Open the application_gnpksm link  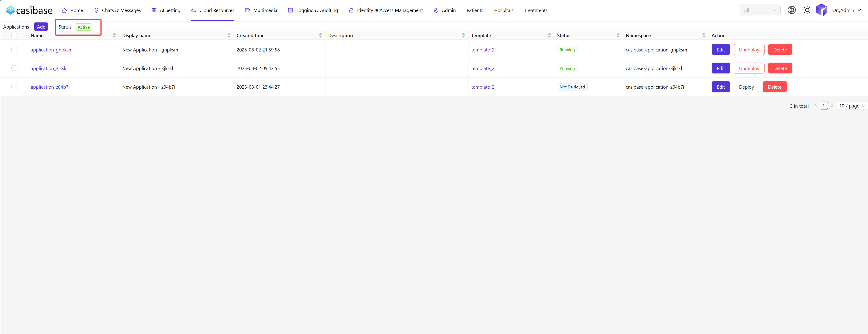point(51,49)
